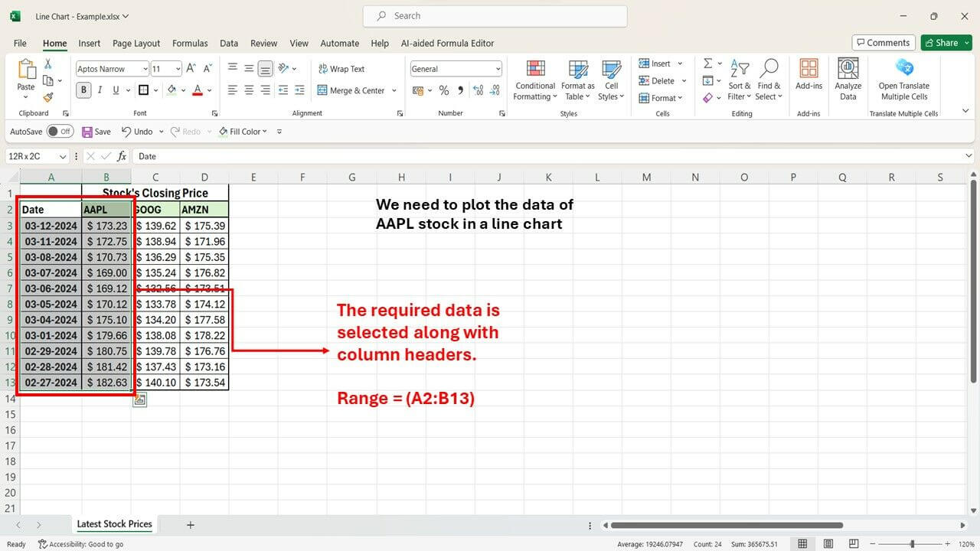
Task: Open the Format as Table dropdown
Action: 578,80
